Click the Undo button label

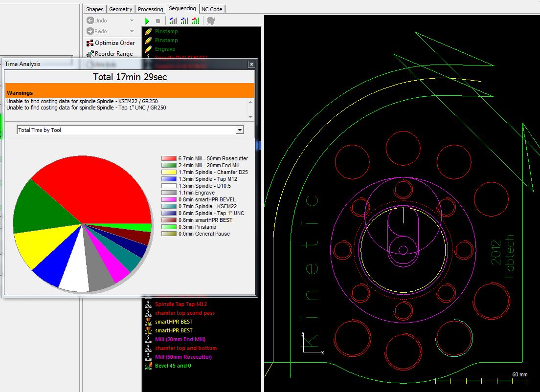101,21
